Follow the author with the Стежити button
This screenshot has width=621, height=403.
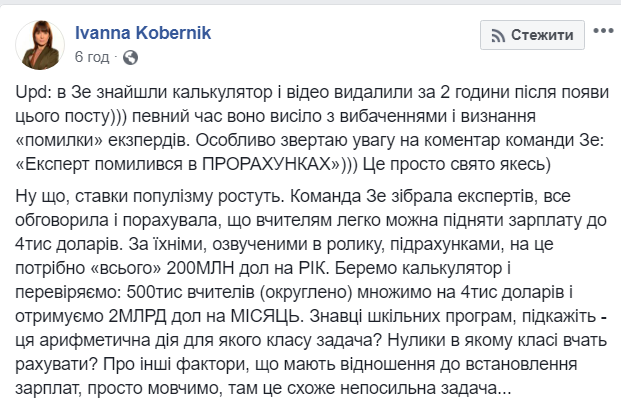[x=532, y=35]
